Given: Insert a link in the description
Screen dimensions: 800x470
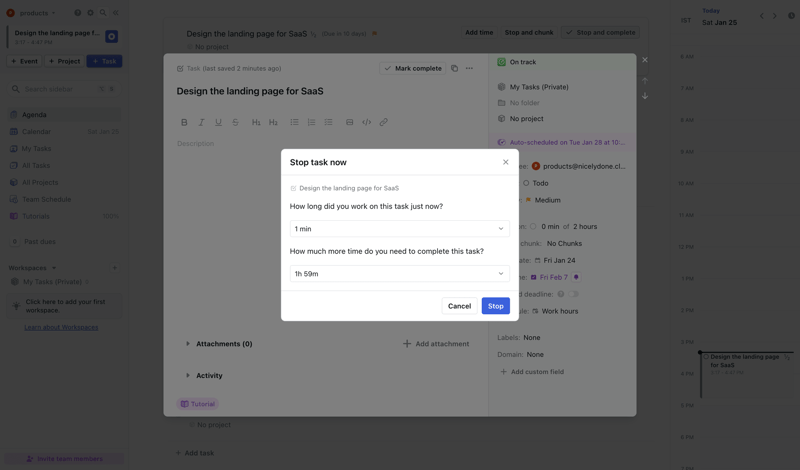Looking at the screenshot, I should (383, 122).
